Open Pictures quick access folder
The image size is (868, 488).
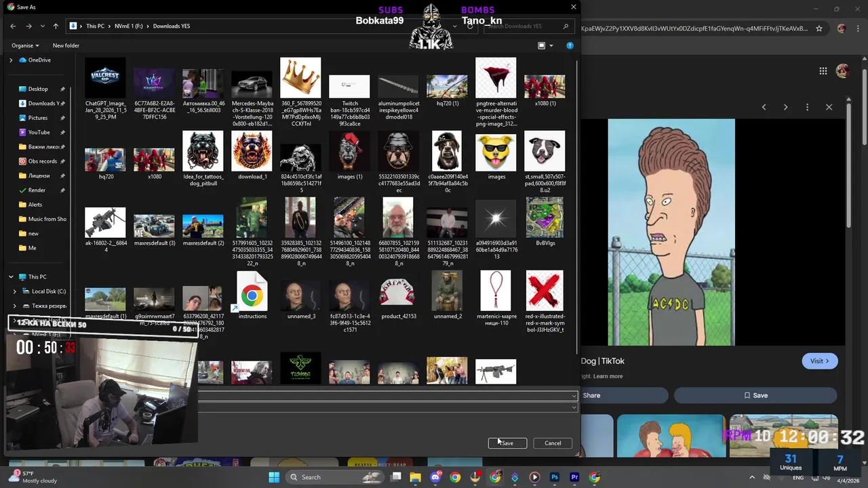point(38,118)
